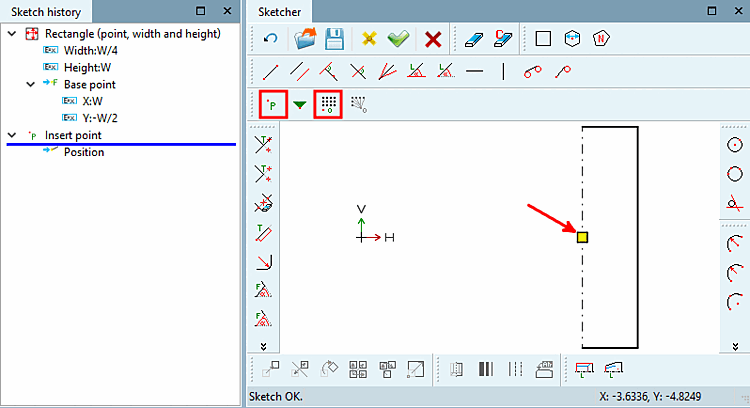Select the grid point pattern tool

click(328, 104)
